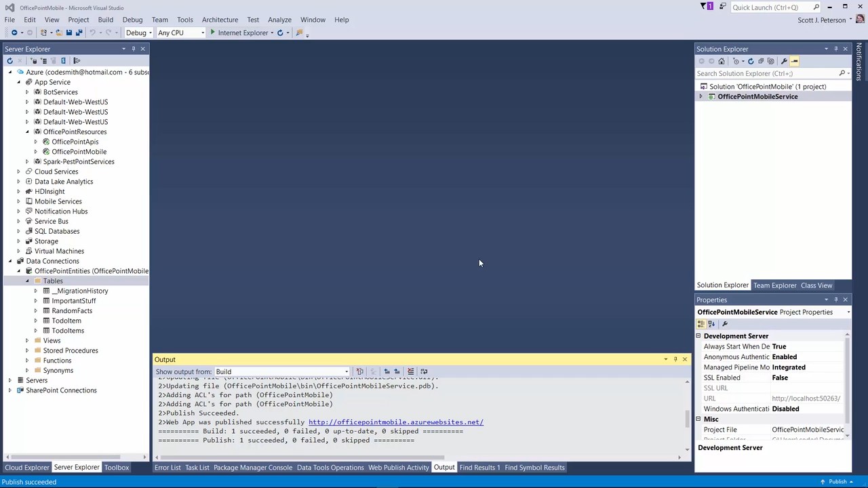This screenshot has height=488, width=868.
Task: Expand the Servers node
Action: (x=10, y=380)
